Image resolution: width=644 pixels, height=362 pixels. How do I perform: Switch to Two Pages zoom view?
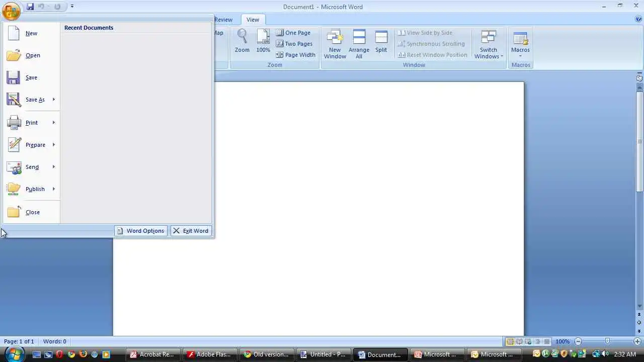(x=294, y=44)
